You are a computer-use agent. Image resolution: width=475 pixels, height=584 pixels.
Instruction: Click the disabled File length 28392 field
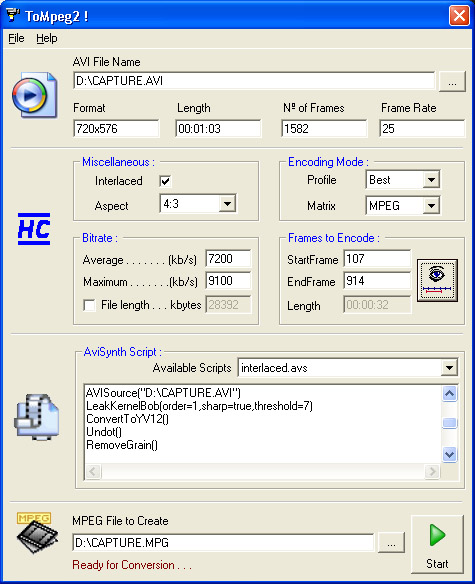[228, 305]
